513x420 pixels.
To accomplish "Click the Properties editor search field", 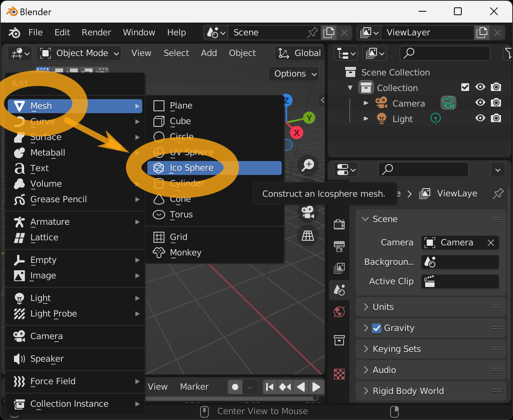I will tap(423, 170).
